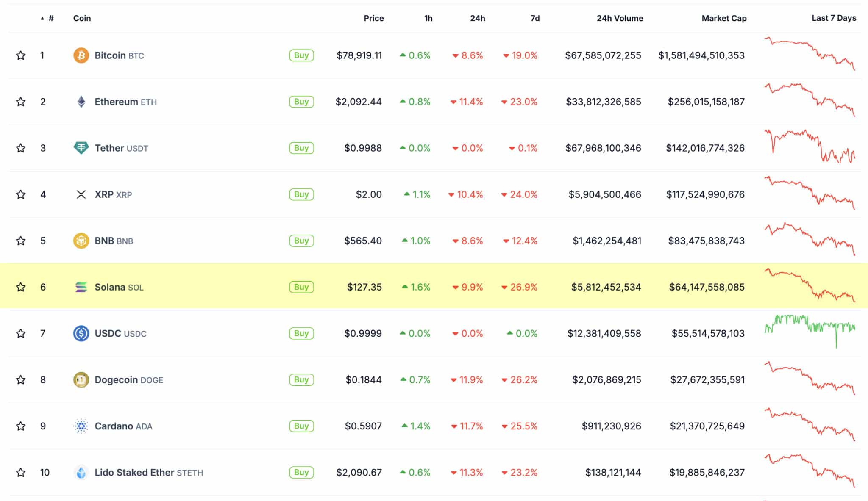Click the Ethereum diamond logo icon
The image size is (868, 501).
pyautogui.click(x=81, y=102)
